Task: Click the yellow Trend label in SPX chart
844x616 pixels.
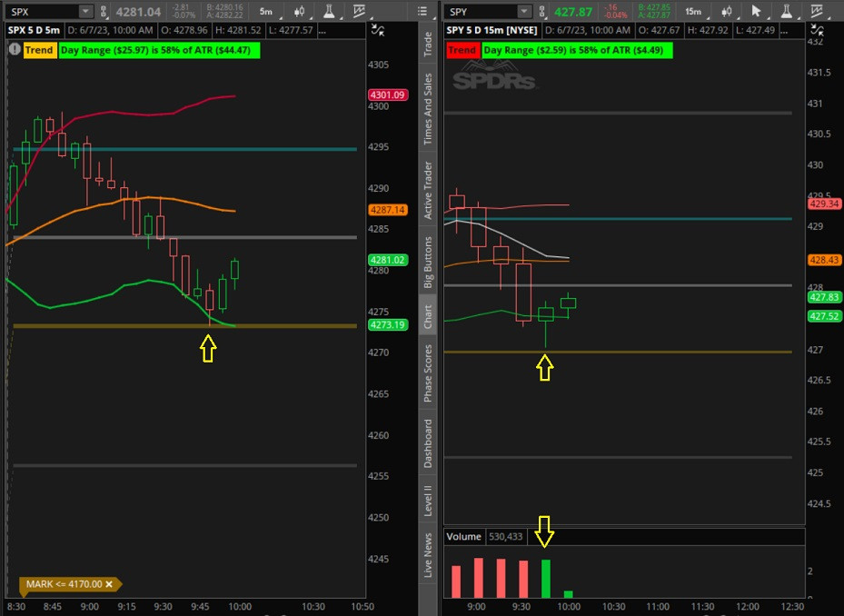Action: tap(39, 50)
